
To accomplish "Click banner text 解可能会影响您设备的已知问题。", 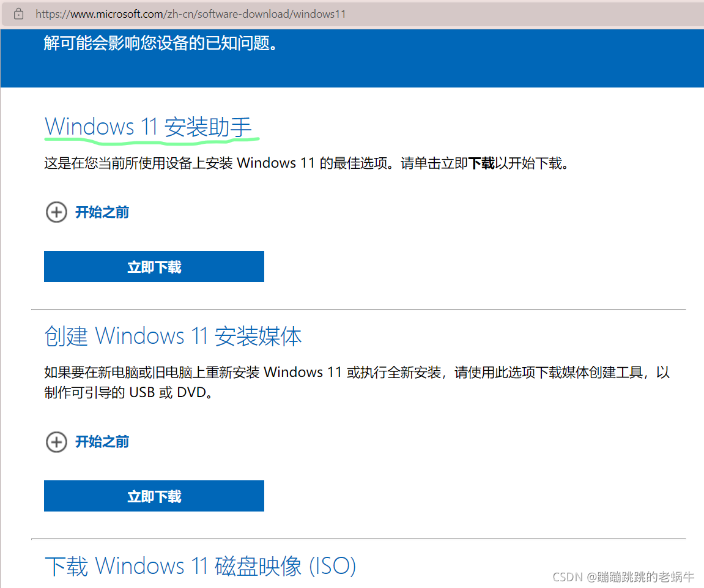I will click(161, 43).
